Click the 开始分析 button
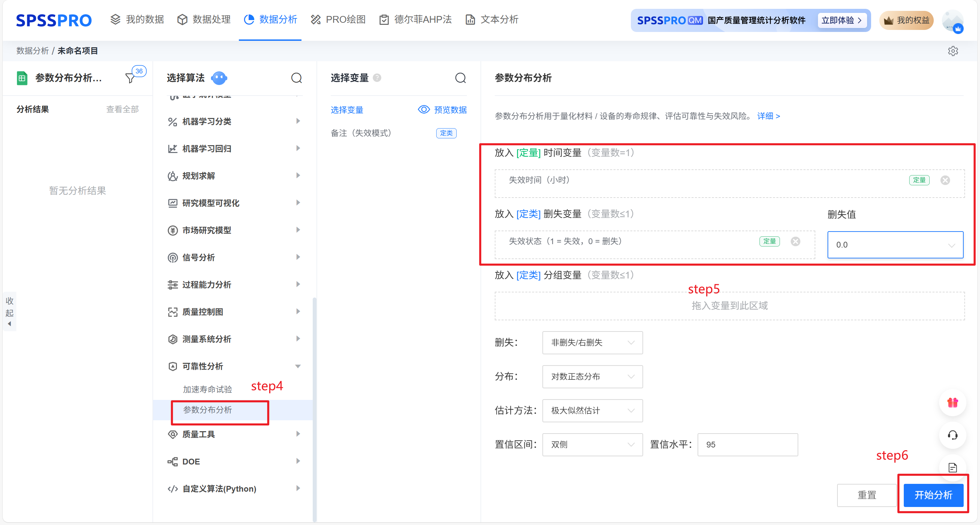The image size is (980, 525). [x=933, y=495]
